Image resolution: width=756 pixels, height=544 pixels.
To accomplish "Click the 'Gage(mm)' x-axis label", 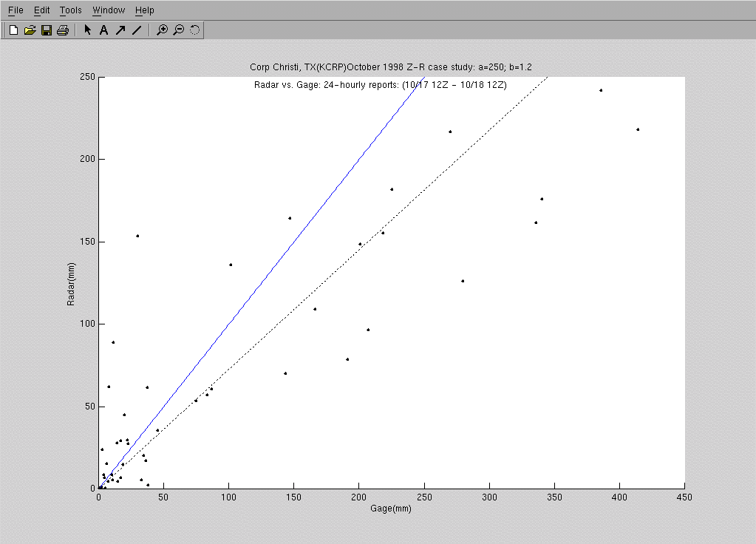I will tap(391, 509).
